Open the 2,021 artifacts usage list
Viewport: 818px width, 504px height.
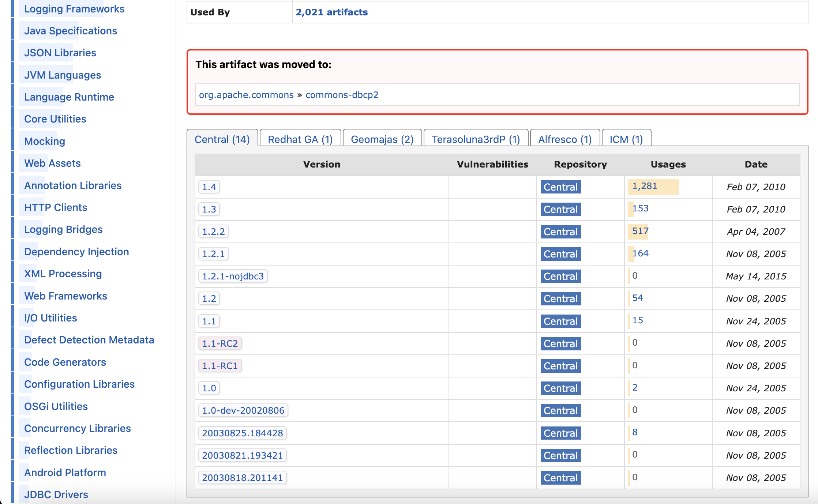(331, 12)
